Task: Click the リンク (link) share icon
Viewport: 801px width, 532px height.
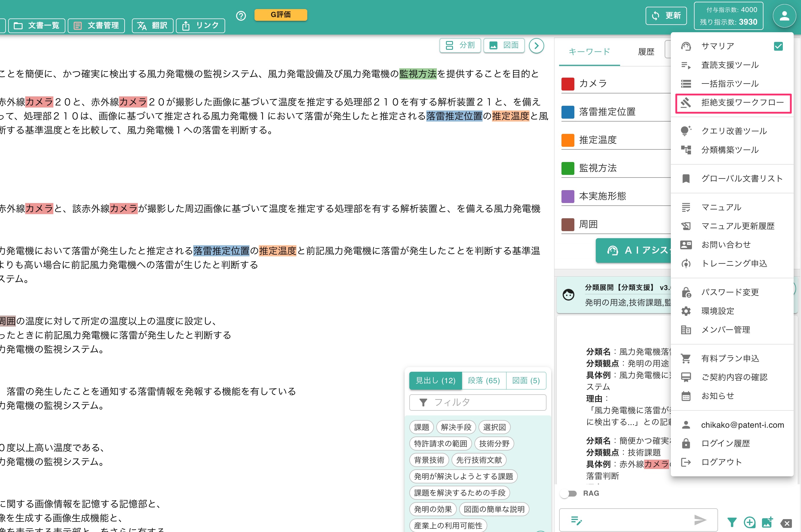Action: click(200, 25)
